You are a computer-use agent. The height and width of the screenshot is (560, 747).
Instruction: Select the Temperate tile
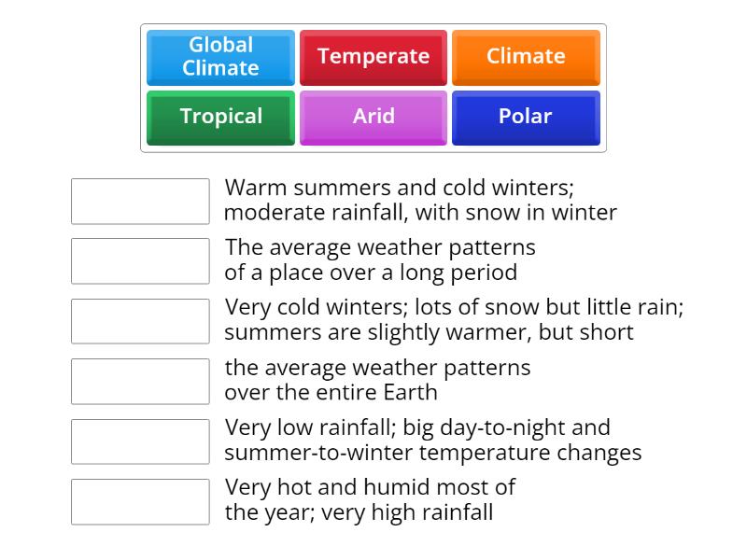[x=373, y=57]
